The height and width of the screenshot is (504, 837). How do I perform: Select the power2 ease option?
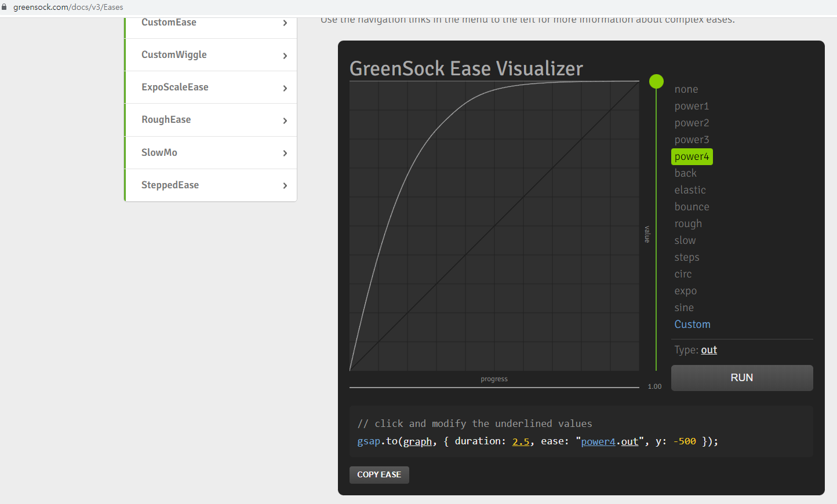(x=692, y=123)
